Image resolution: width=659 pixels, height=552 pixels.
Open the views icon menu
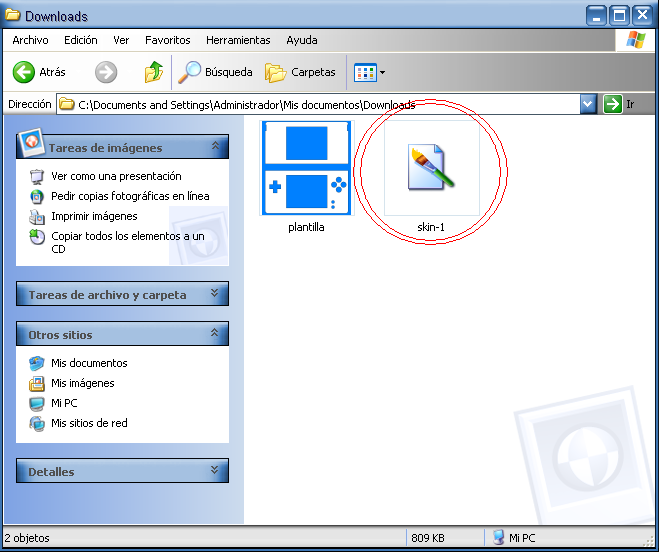(369, 72)
